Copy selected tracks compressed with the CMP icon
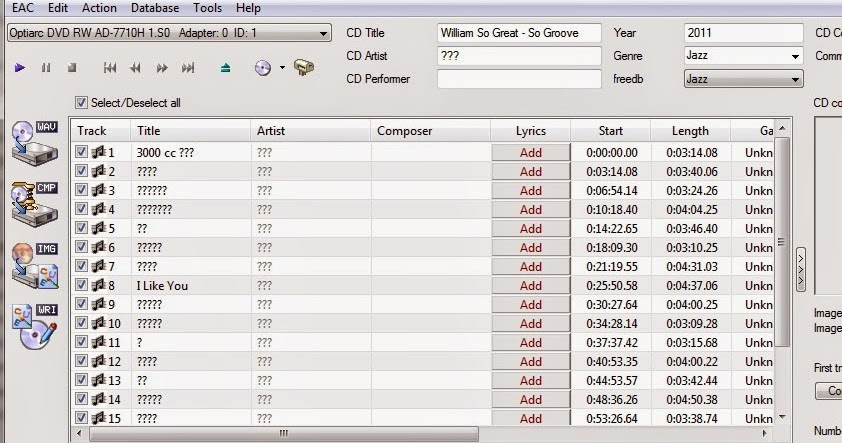This screenshot has width=842, height=443. 34,204
